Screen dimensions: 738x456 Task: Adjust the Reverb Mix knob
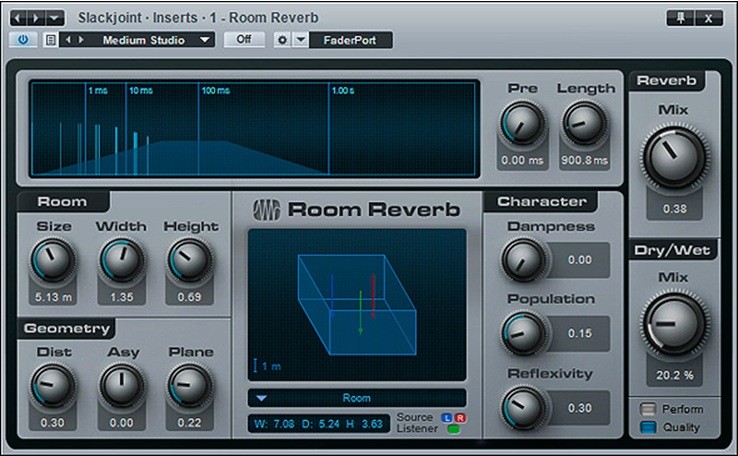[x=674, y=156]
